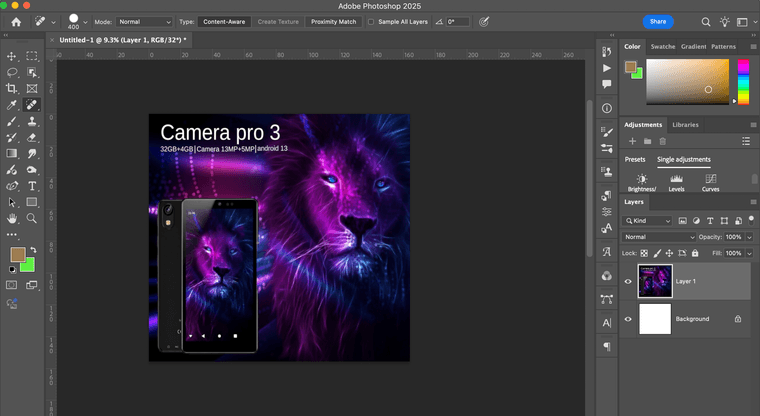Select the Zoom tool in toolbox
The height and width of the screenshot is (416, 760).
(32, 218)
